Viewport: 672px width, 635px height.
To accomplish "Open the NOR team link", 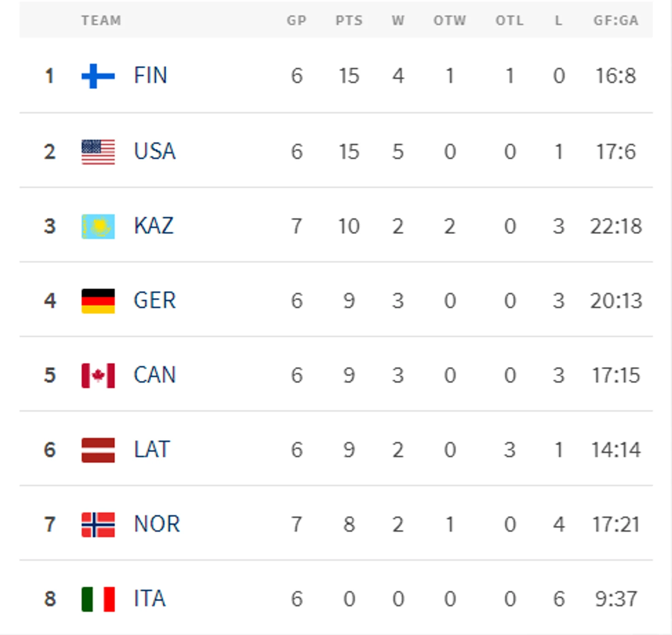I will point(156,524).
